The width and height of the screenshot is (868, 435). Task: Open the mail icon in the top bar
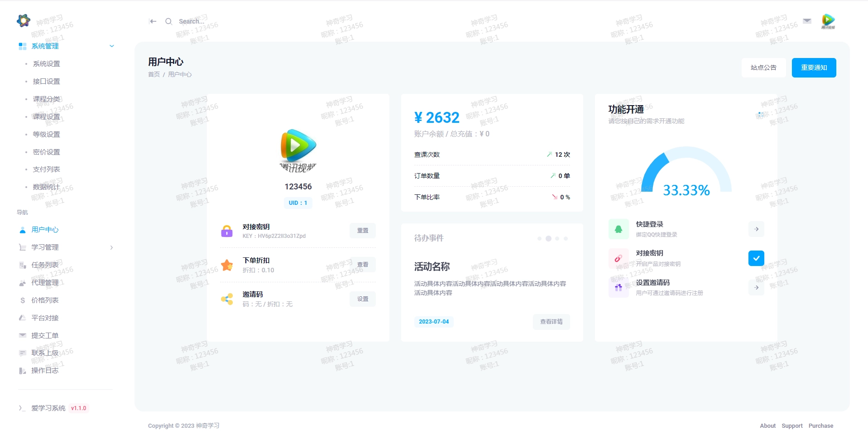[x=806, y=21]
